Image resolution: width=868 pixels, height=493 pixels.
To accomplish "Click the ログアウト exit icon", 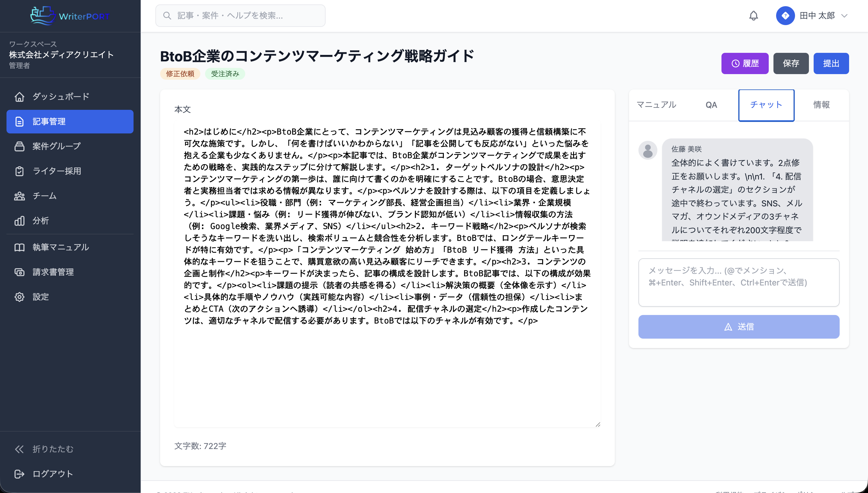I will pyautogui.click(x=20, y=474).
